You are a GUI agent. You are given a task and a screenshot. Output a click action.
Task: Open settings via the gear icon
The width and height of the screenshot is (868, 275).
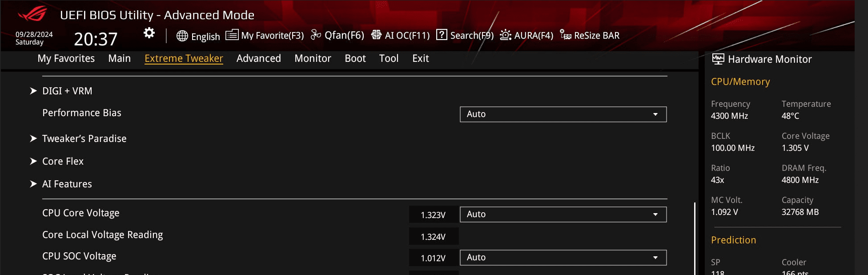[x=149, y=33]
